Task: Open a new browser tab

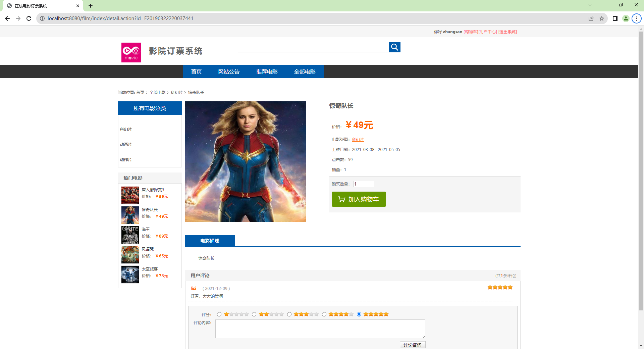Action: [x=91, y=6]
